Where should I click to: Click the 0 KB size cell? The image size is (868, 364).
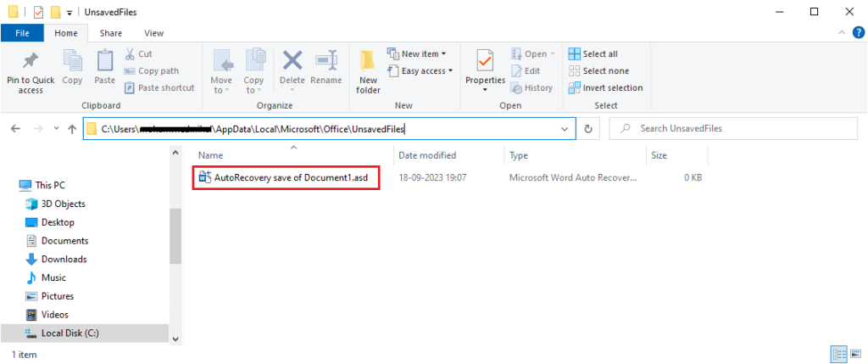(692, 178)
